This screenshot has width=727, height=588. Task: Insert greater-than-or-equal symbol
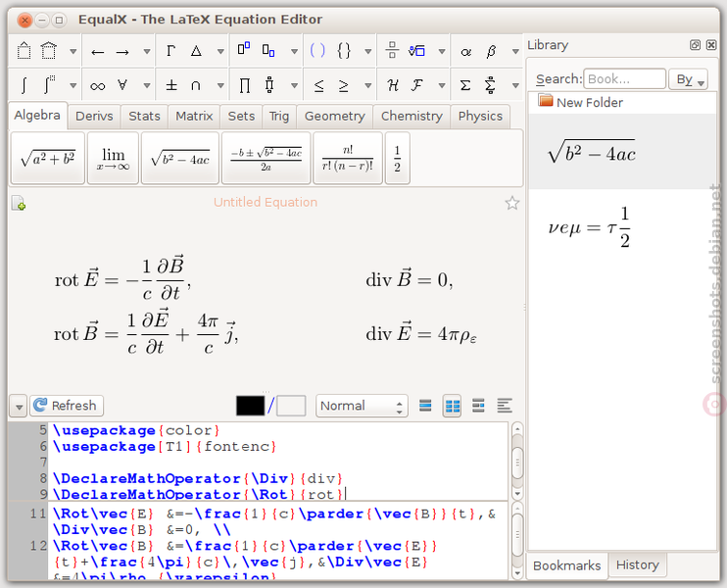pyautogui.click(x=343, y=85)
